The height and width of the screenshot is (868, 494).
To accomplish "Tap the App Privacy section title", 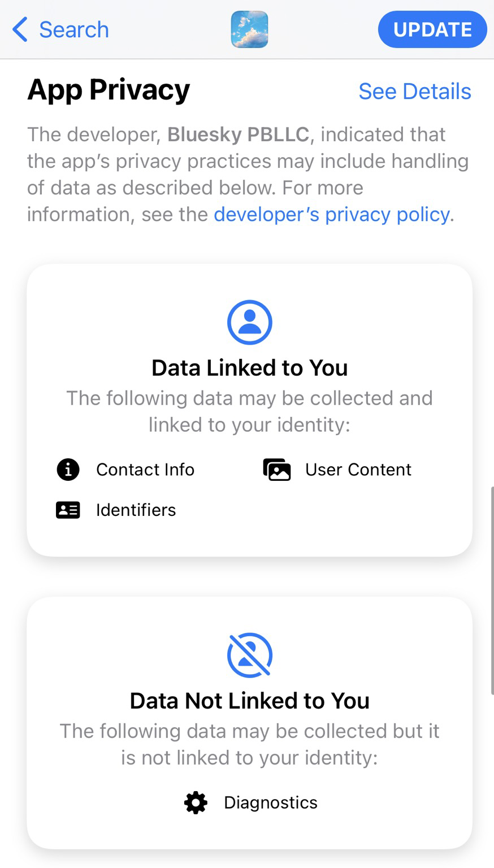I will click(109, 90).
